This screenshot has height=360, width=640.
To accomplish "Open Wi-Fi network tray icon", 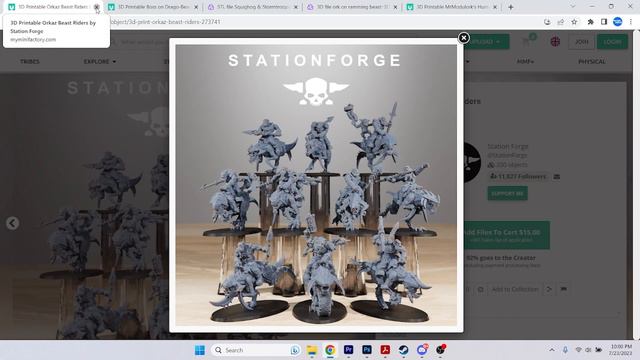I will tap(578, 350).
